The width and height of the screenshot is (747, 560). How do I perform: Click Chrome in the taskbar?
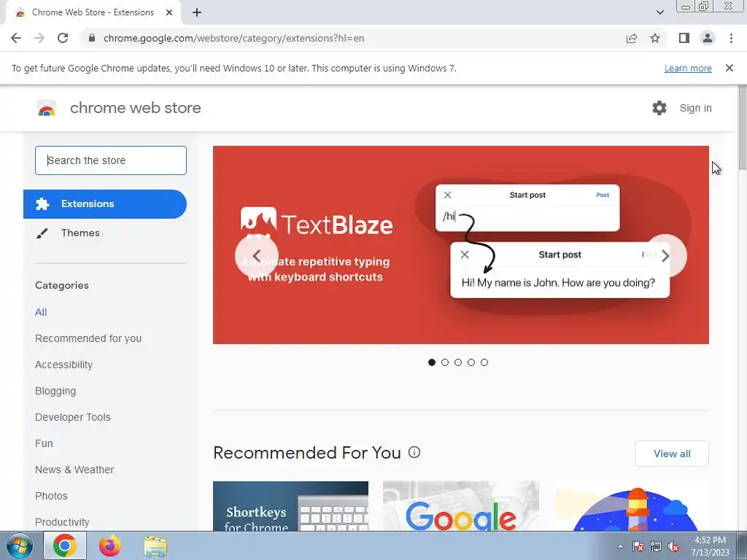click(x=65, y=545)
